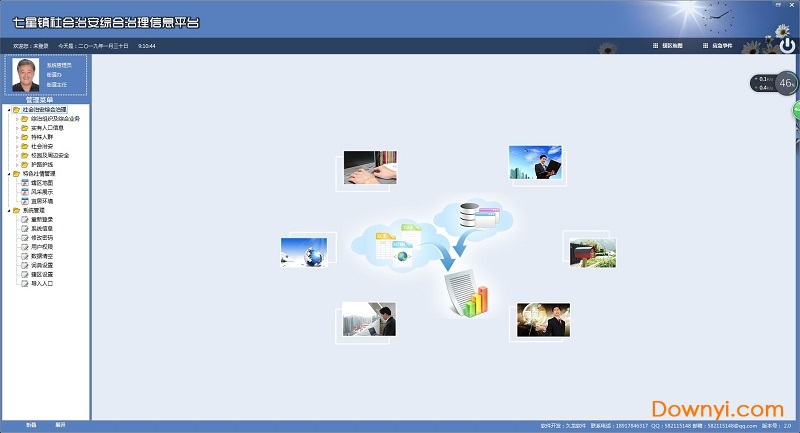Click the 折叠 button at bottom left
This screenshot has width=800, height=433.
[31, 425]
